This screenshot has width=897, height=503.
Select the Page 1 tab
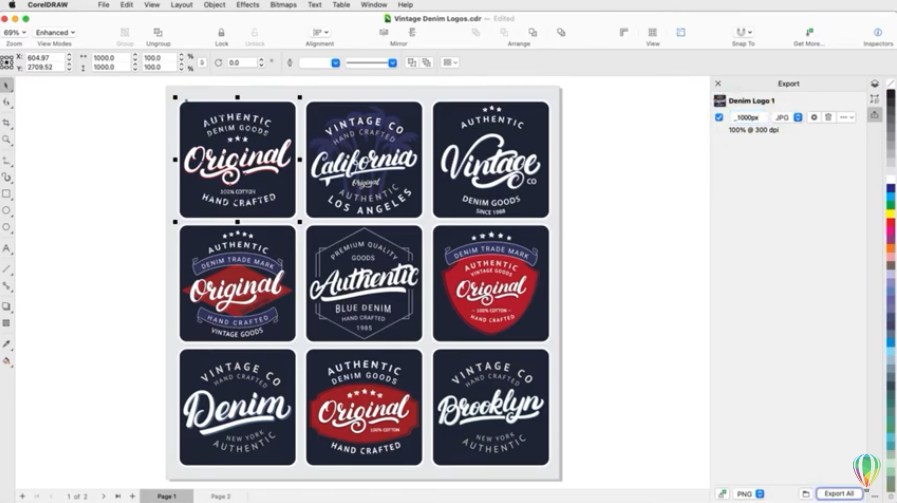click(x=167, y=497)
